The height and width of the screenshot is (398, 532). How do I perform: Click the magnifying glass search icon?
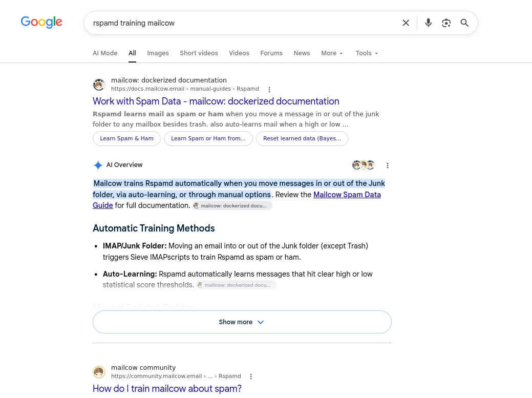coord(464,23)
